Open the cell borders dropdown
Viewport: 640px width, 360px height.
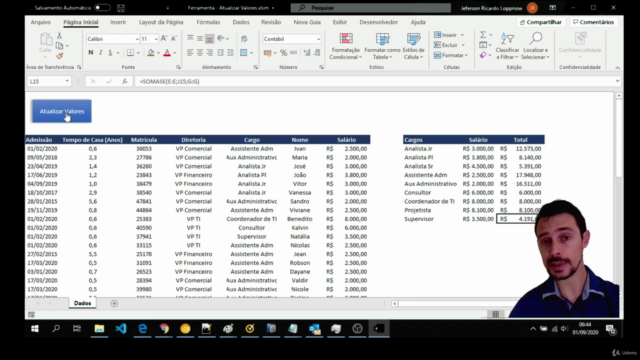[x=138, y=53]
